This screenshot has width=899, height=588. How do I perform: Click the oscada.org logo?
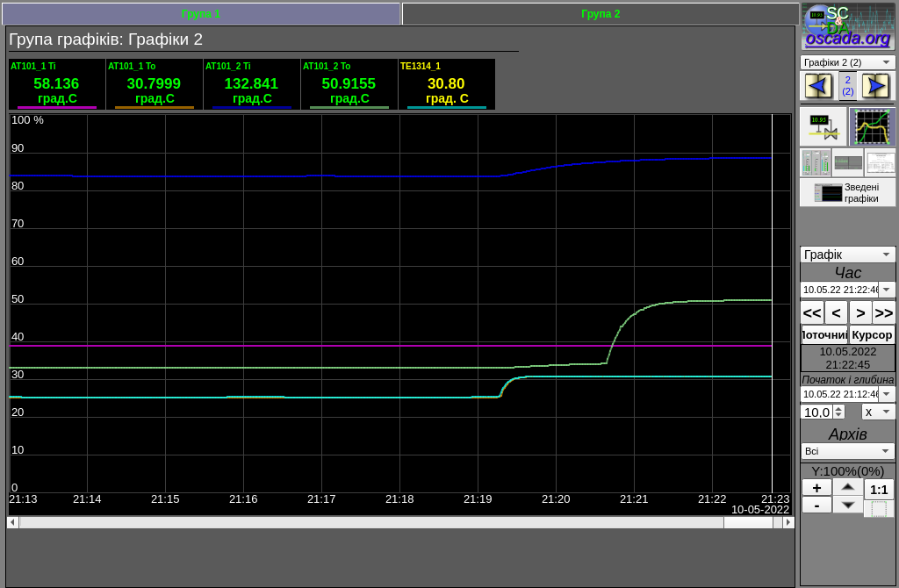pos(847,25)
